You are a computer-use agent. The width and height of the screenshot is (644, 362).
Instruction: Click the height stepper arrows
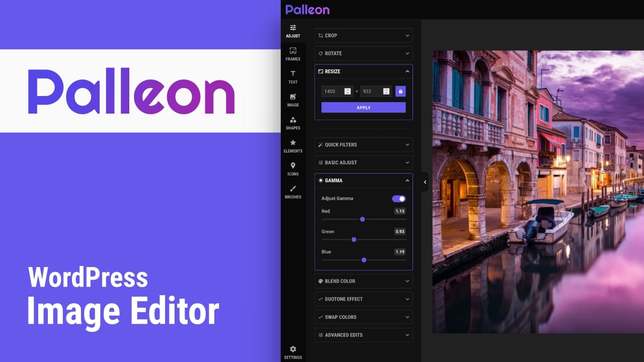click(386, 92)
